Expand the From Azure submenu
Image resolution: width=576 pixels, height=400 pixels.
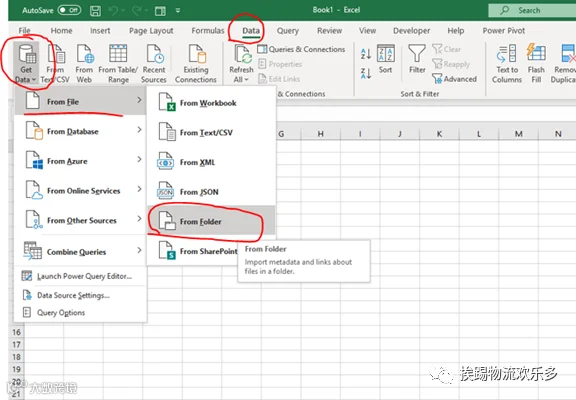(80, 161)
